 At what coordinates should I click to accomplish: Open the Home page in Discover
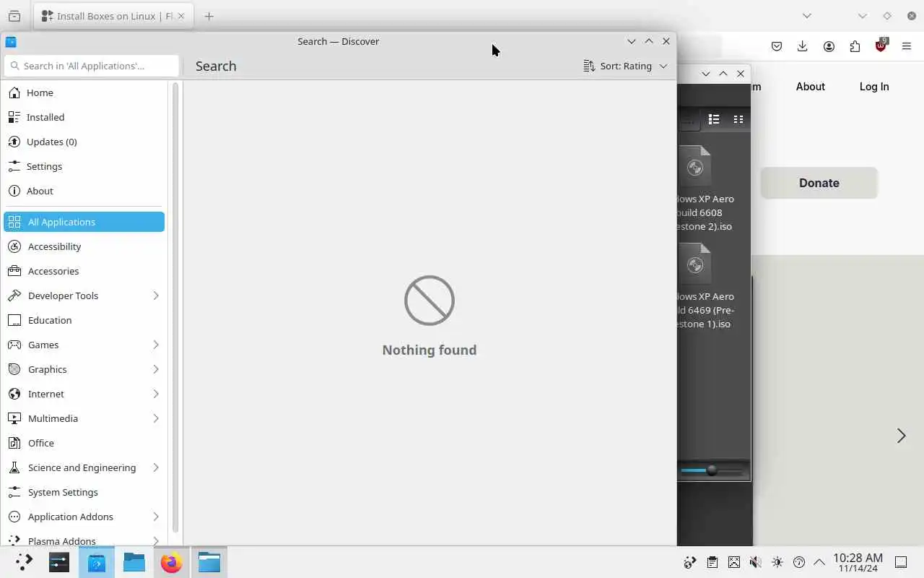click(84, 92)
